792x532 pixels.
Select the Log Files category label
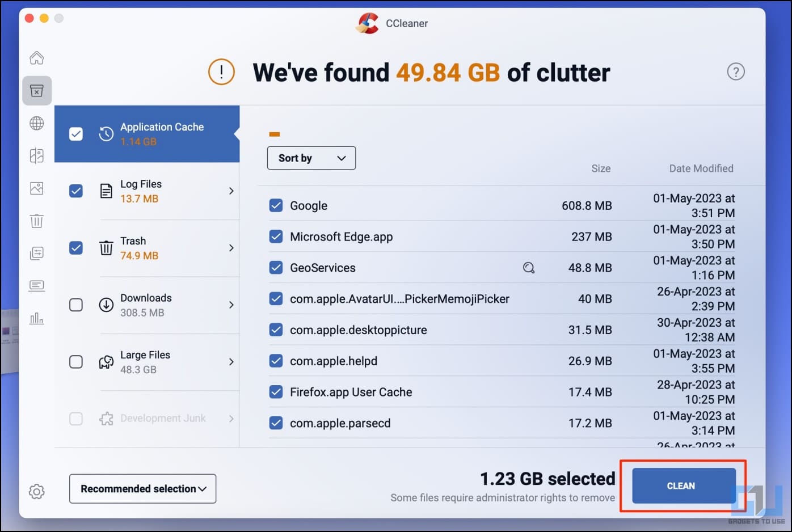click(x=141, y=184)
